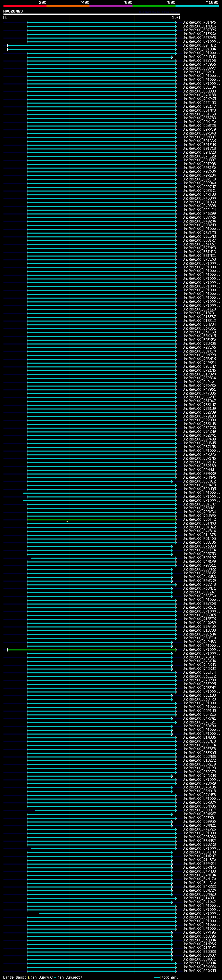The width and height of the screenshot is (222, 980).
Task: Click hit UniRef100_B9FHI2
Action: coord(199,45)
